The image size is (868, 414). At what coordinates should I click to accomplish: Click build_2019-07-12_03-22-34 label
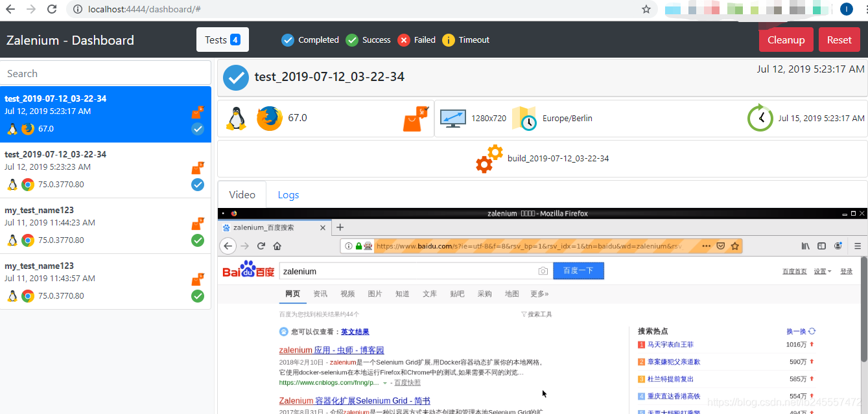(558, 159)
